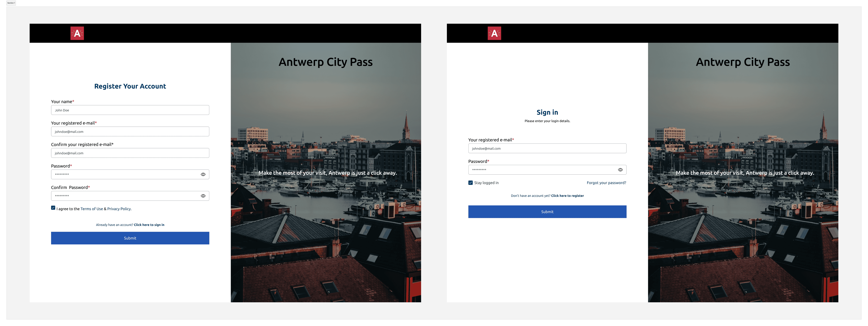Viewport: 868px width, 326px height.
Task: Toggle visibility in Confirm Password field
Action: (203, 196)
